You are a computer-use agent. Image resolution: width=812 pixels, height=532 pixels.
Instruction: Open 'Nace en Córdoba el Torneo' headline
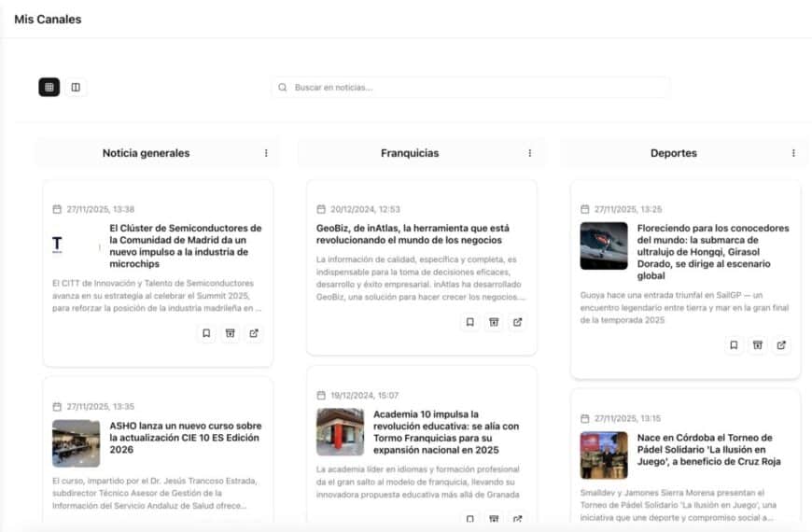(x=709, y=450)
